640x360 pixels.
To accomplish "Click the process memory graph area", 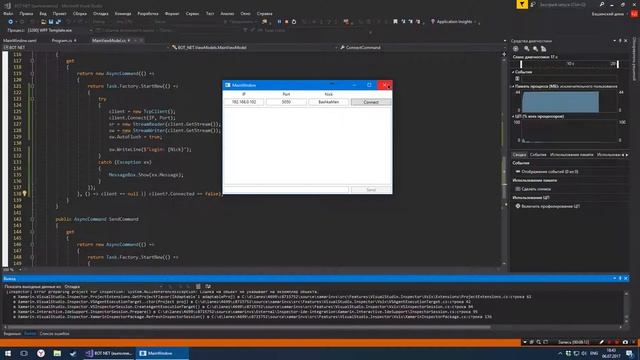I will click(569, 101).
